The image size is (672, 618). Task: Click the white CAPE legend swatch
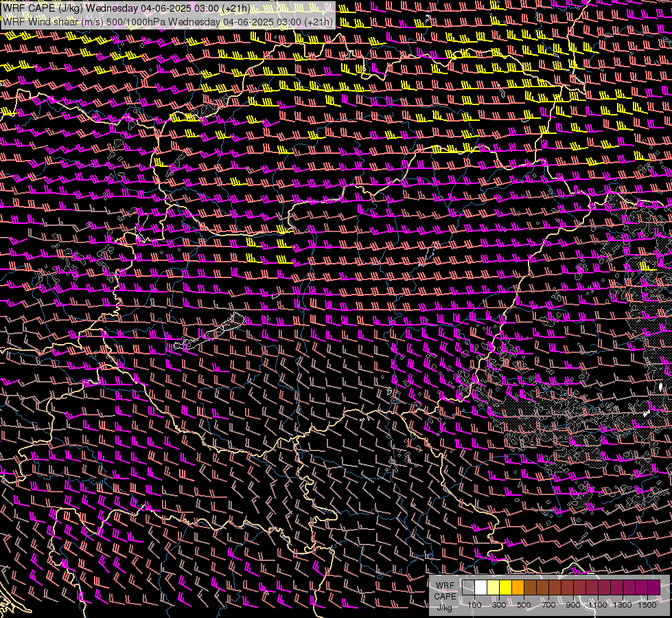(481, 587)
